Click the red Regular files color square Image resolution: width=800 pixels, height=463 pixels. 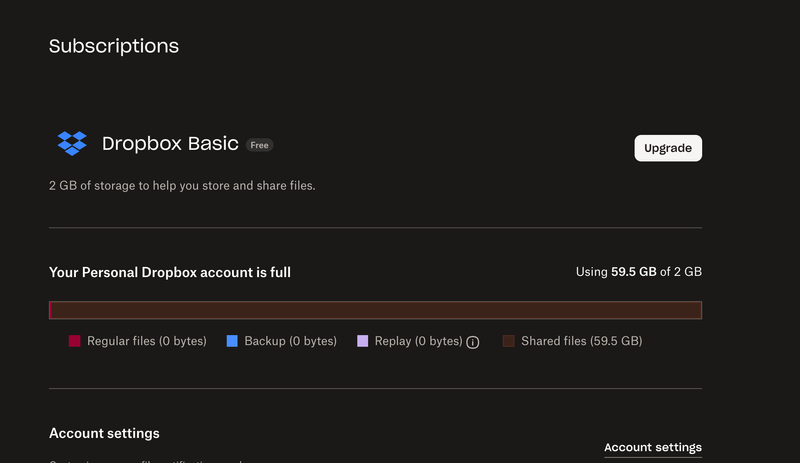[74, 342]
